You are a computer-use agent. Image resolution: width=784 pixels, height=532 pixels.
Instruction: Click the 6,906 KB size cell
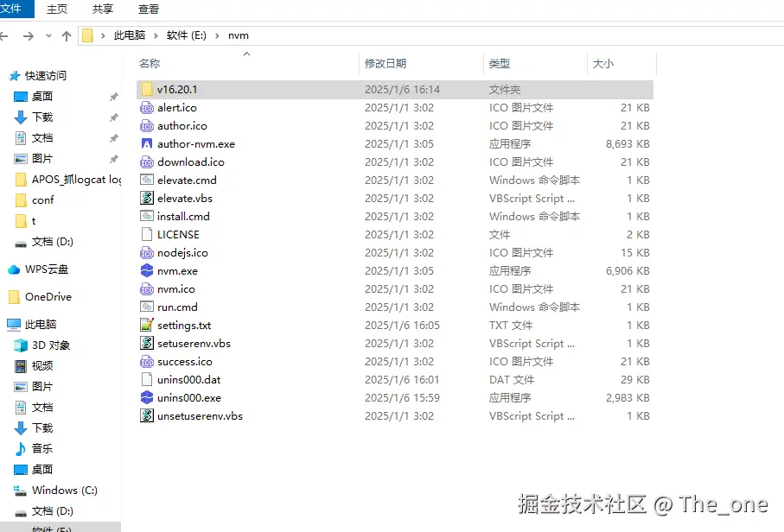(628, 270)
